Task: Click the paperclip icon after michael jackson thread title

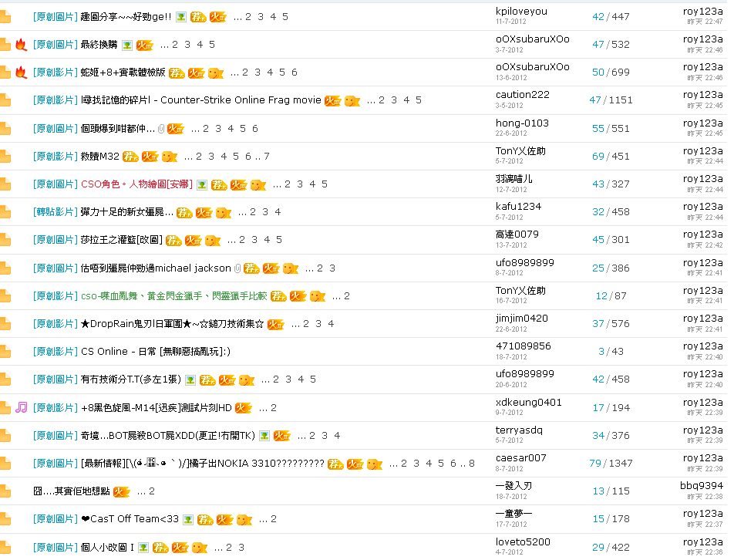Action: coord(237,268)
